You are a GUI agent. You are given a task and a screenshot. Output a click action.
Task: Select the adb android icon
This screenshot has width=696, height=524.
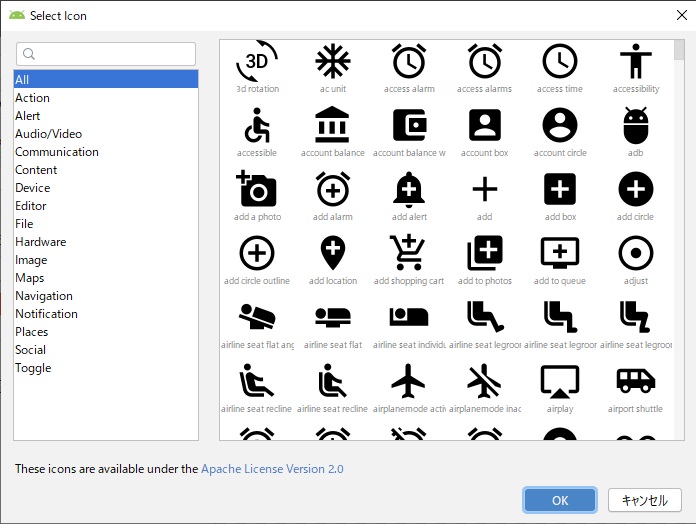click(636, 125)
